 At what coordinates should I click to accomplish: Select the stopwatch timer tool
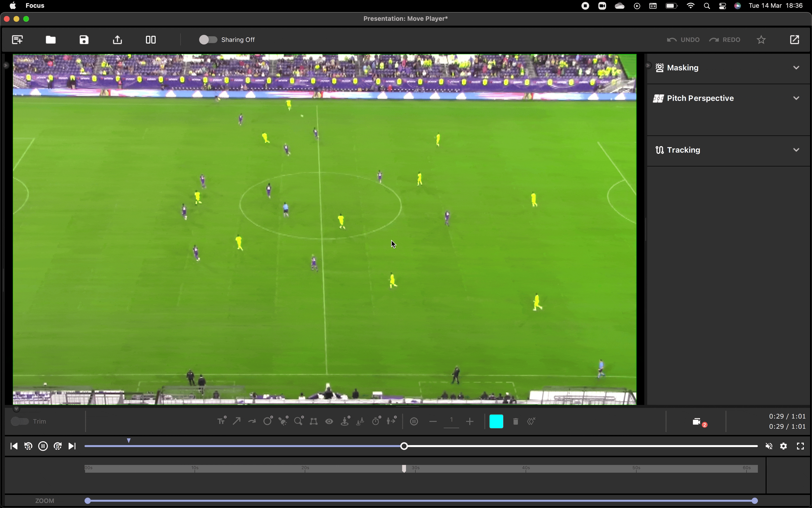click(x=377, y=421)
